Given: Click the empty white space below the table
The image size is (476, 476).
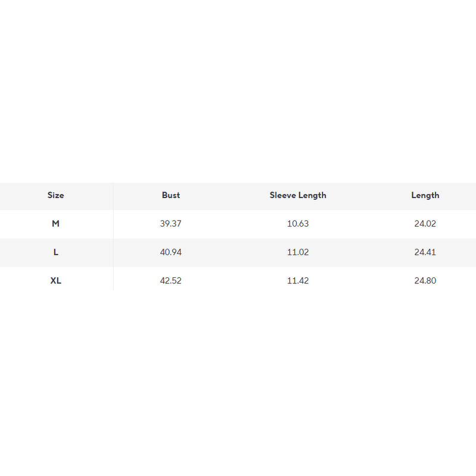Looking at the screenshot, I should tap(238, 387).
